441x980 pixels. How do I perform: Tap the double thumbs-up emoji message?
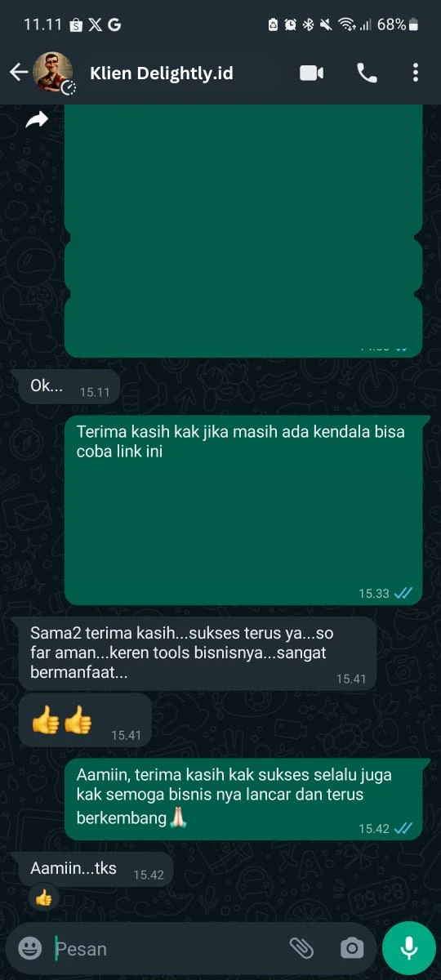point(85,720)
